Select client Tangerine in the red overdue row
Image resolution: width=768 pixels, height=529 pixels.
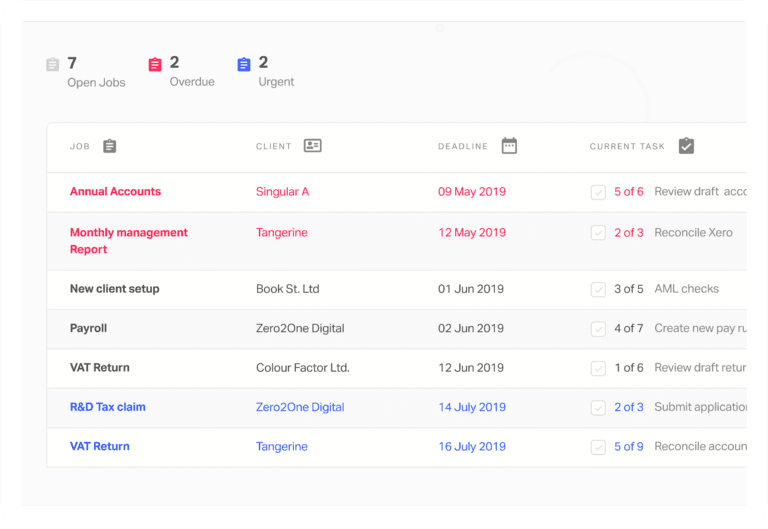[282, 233]
